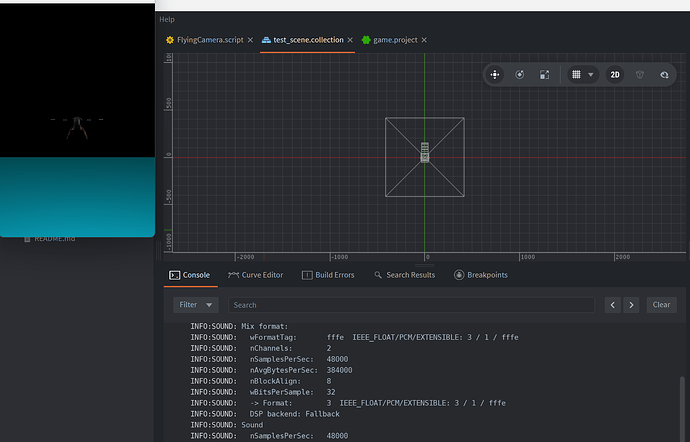
Task: Select the Scale tool in scene toolbar
Action: (x=545, y=75)
